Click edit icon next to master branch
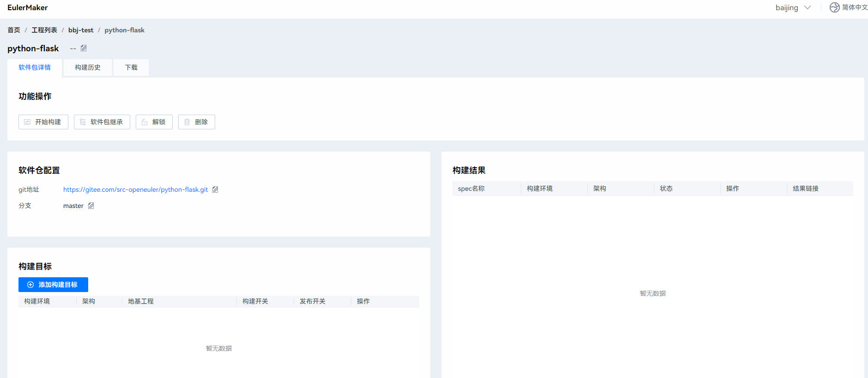The image size is (868, 378). point(91,206)
